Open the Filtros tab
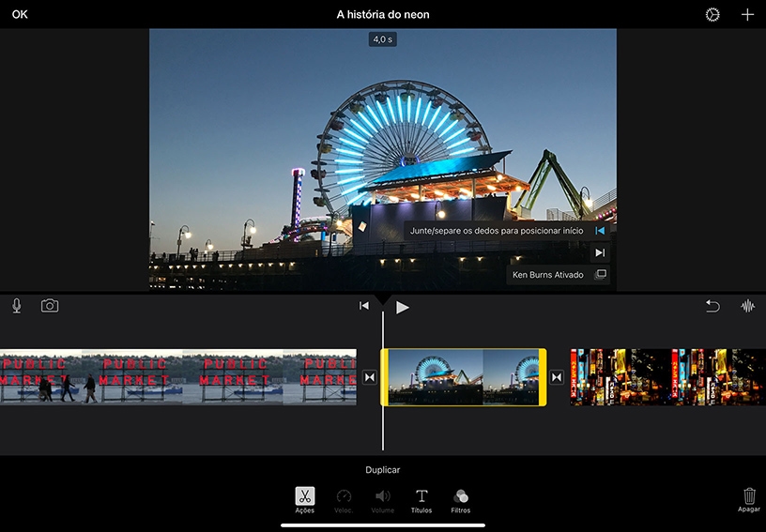The height and width of the screenshot is (532, 766). click(461, 500)
